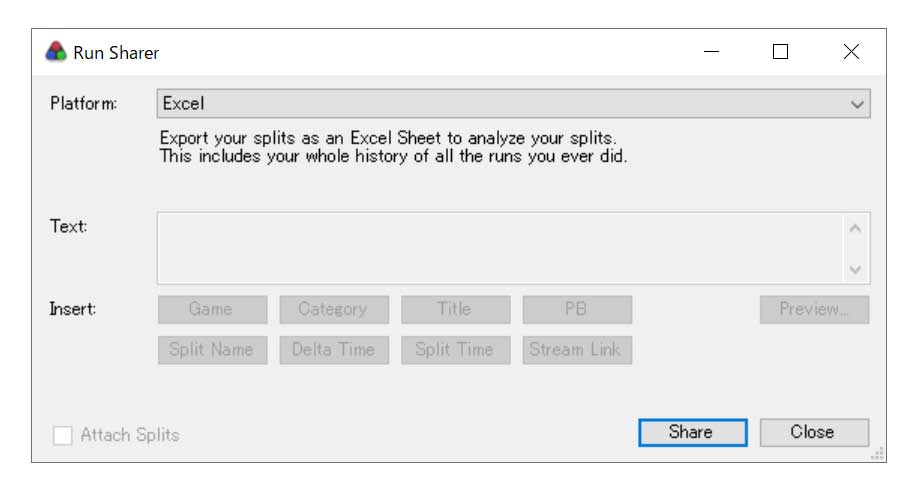The image size is (910, 493).
Task: Insert the Delta Time variable
Action: coord(334,350)
